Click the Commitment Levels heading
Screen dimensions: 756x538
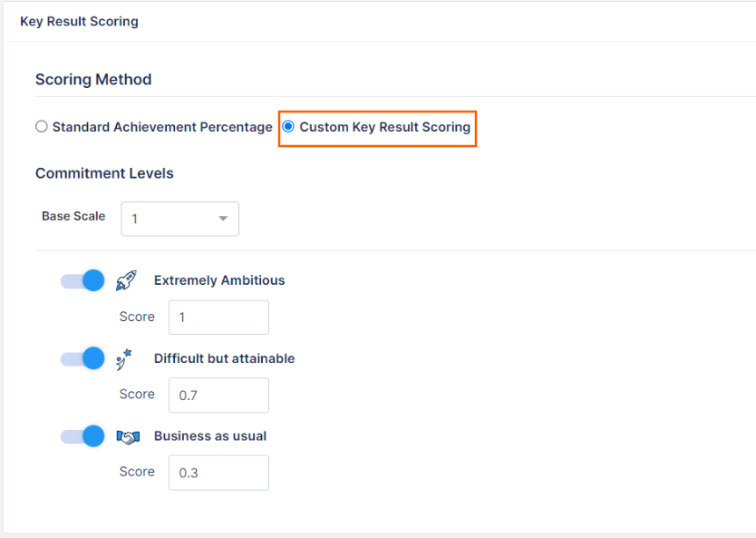(103, 173)
